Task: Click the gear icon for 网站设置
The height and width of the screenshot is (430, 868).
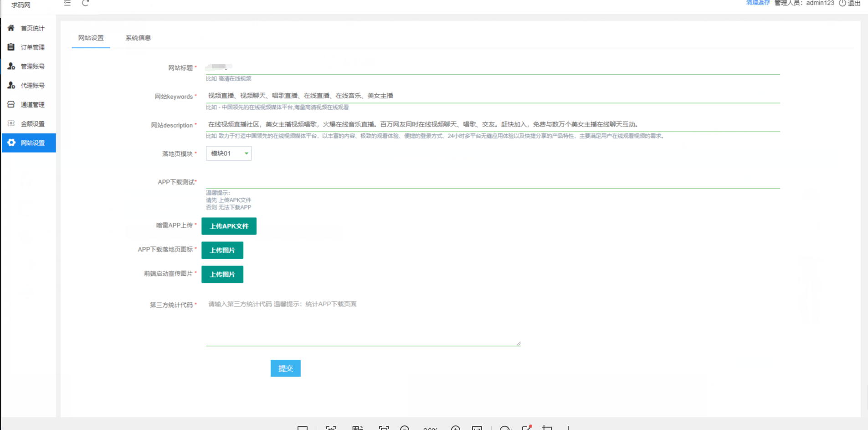Action: (11, 143)
